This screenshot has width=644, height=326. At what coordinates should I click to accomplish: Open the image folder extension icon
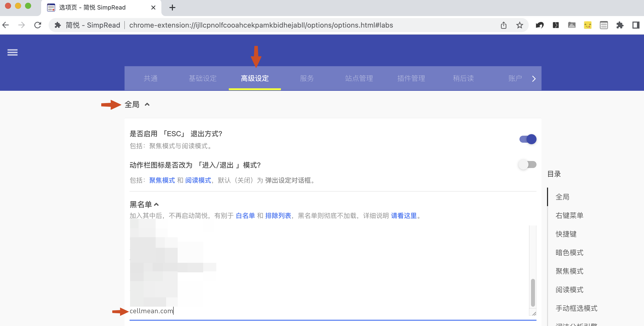tap(572, 25)
